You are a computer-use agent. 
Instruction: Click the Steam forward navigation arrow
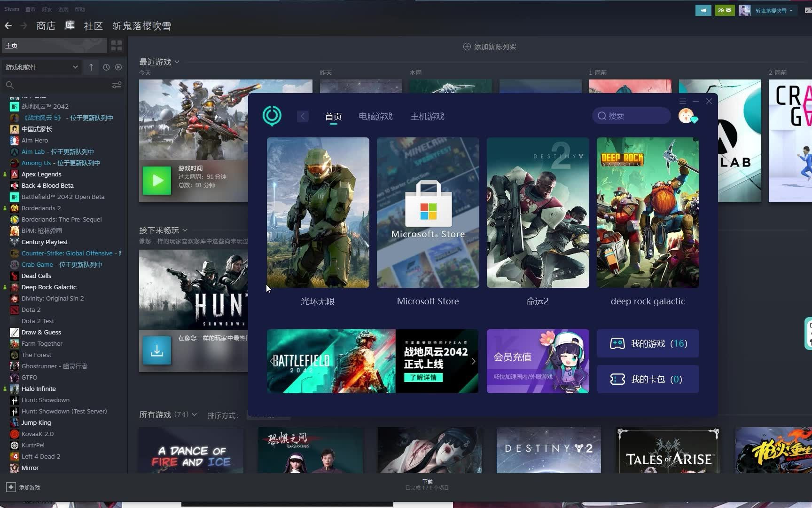click(23, 26)
